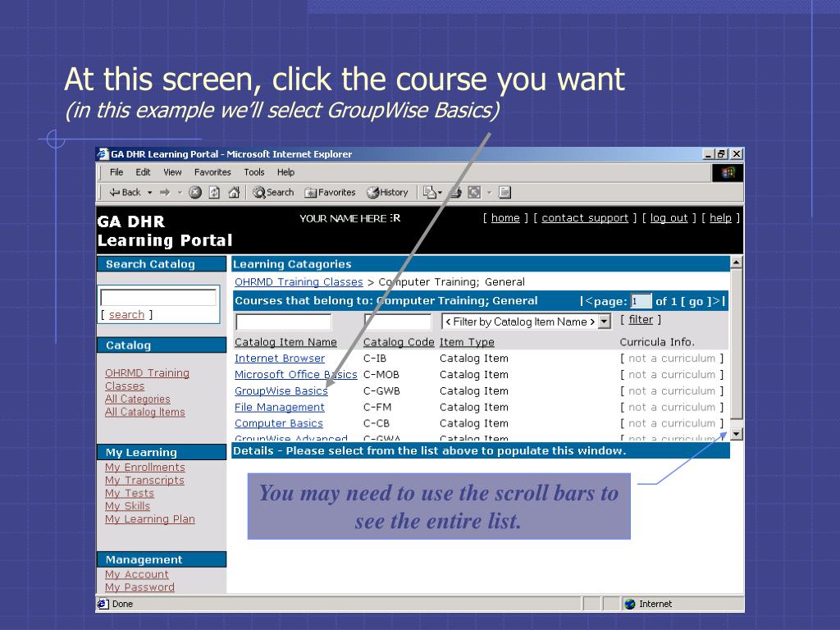Click the C-FM catalog code cell

pyautogui.click(x=377, y=407)
